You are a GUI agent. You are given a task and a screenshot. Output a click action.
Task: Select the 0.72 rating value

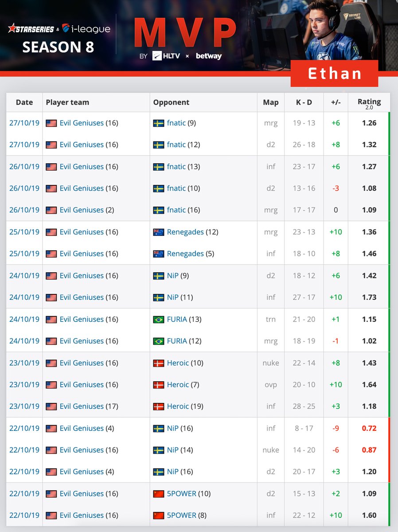(x=369, y=428)
